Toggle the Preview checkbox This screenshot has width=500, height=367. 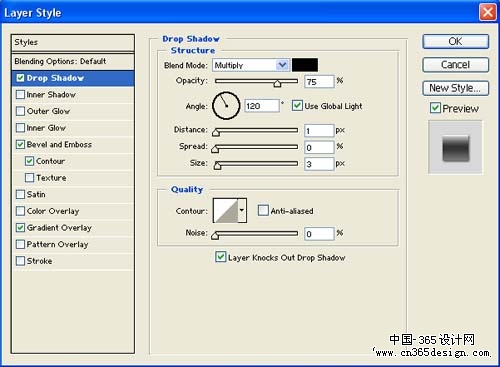(x=435, y=108)
